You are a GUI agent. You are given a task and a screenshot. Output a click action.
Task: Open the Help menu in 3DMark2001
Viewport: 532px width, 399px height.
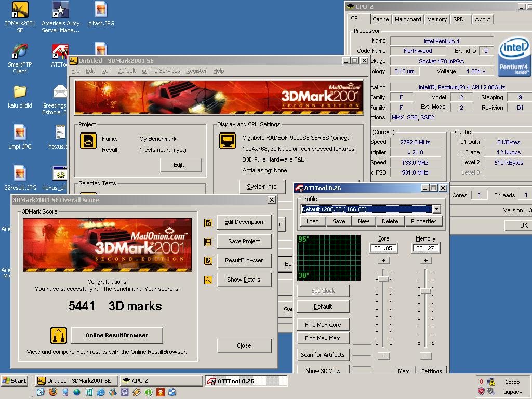tap(219, 71)
